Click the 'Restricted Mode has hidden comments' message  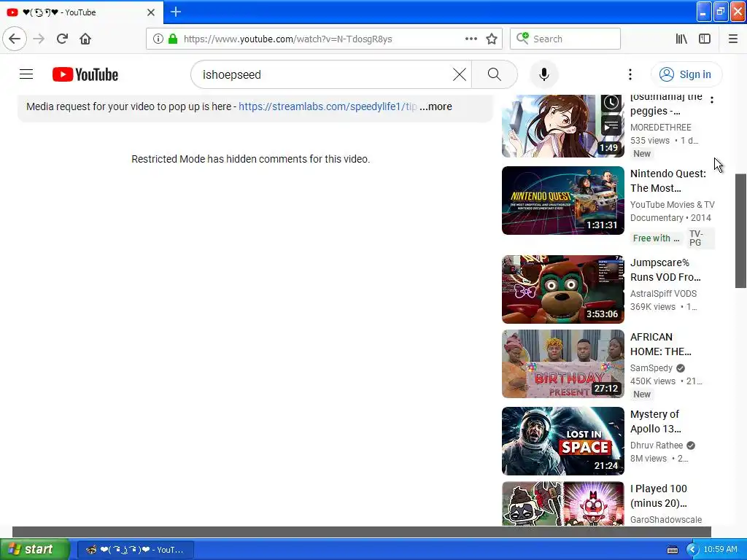pos(251,159)
